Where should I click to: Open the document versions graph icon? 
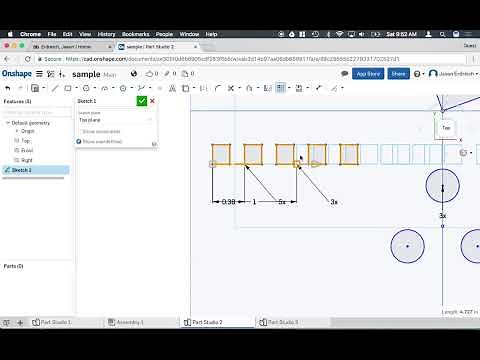(51, 74)
